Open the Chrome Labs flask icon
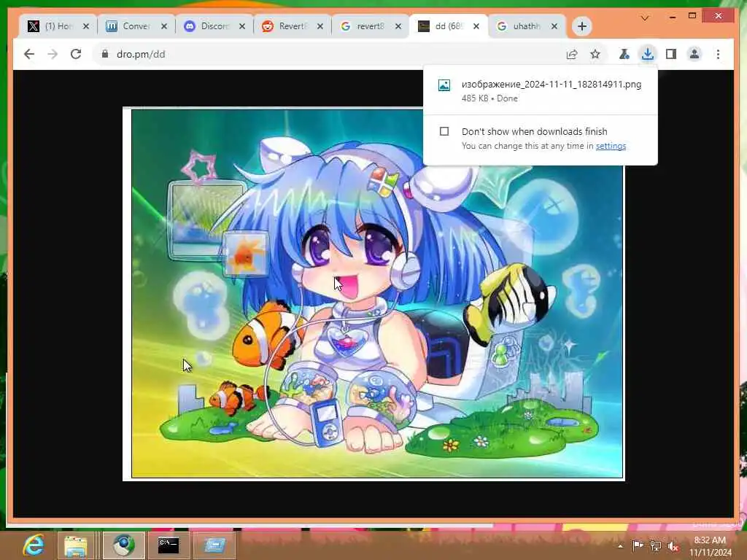Viewport: 747px width, 560px height. click(x=624, y=54)
